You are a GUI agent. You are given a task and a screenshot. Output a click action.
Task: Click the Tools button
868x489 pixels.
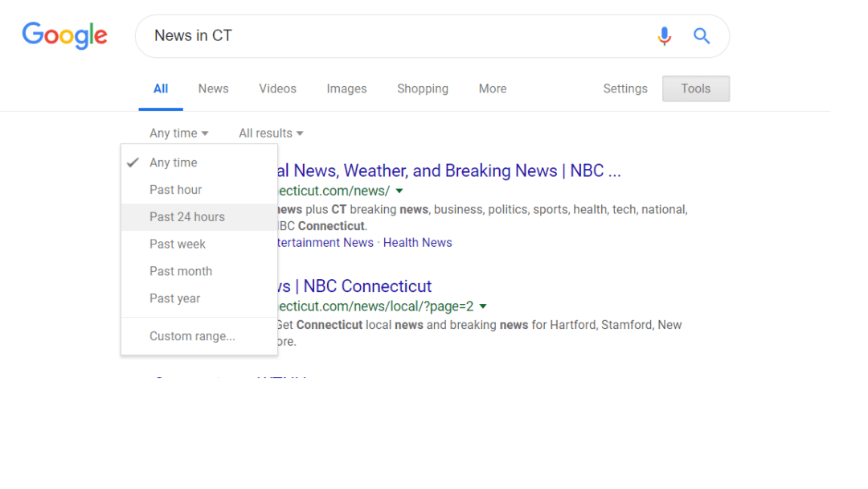(695, 88)
